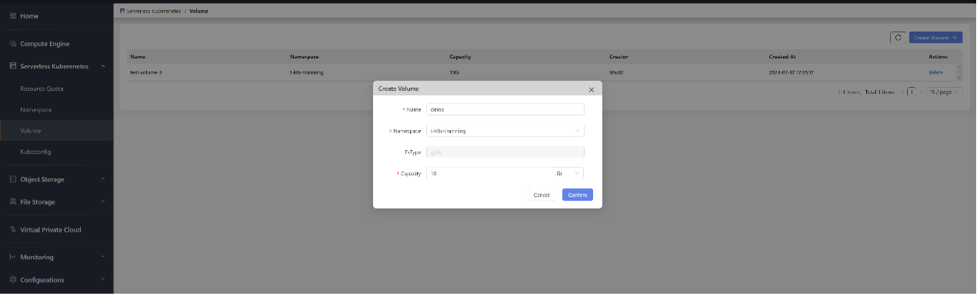Collapse the Serverless Kubernetes menu chevron
Image resolution: width=980 pixels, height=296 pixels.
(x=104, y=67)
